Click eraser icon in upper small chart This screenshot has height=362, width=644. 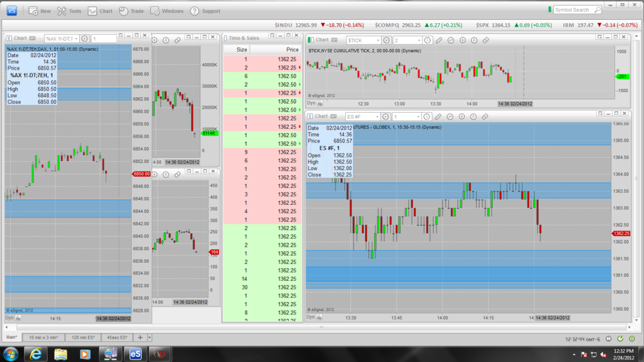point(178,40)
